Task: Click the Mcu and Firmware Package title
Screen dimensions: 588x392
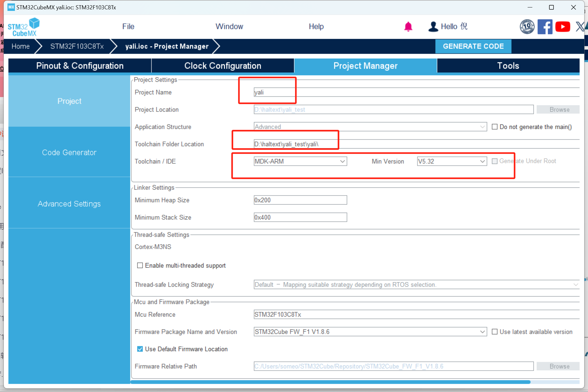Action: pyautogui.click(x=171, y=302)
